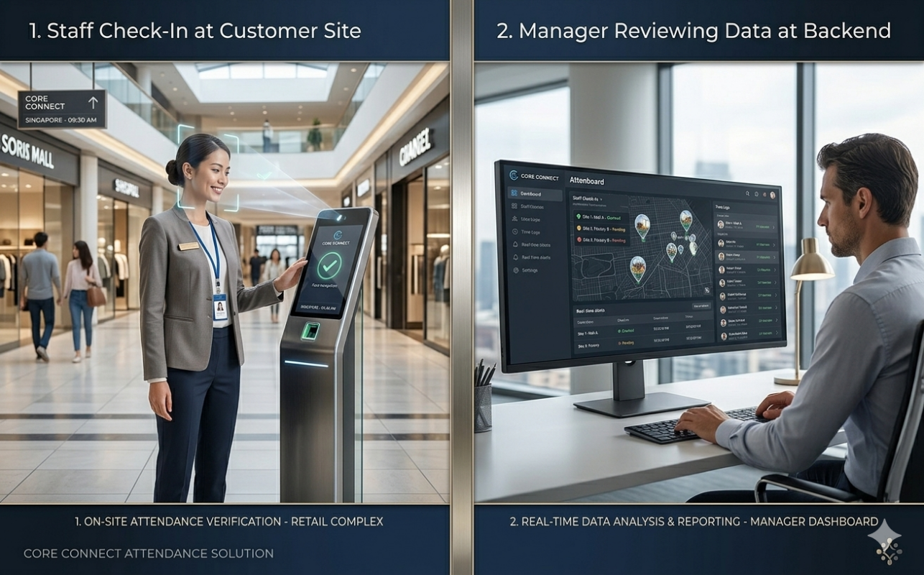Image resolution: width=924 pixels, height=575 pixels.
Task: Click the map zoom control on the dashboard
Action: coord(707,290)
